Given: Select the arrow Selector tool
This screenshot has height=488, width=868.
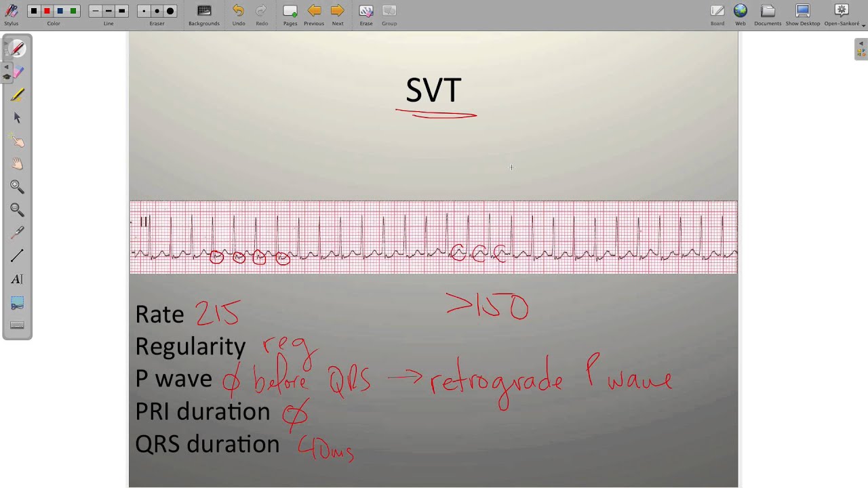Looking at the screenshot, I should click(17, 118).
